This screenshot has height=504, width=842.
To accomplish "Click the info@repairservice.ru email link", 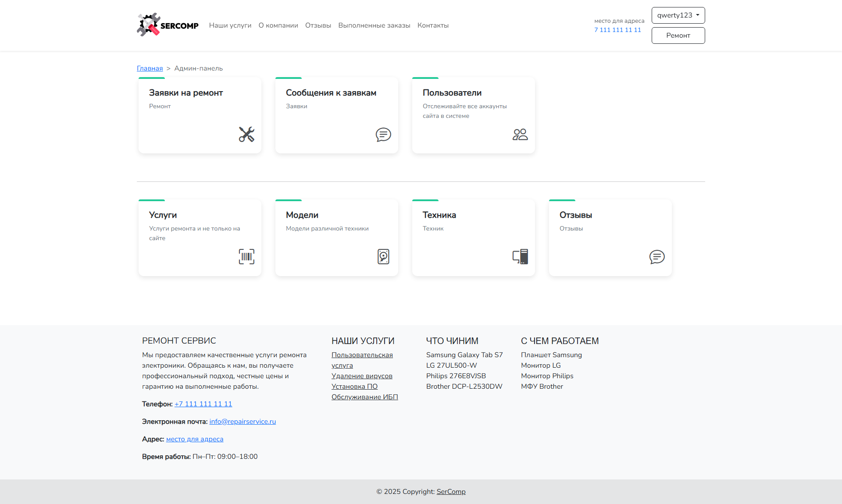I will point(243,422).
